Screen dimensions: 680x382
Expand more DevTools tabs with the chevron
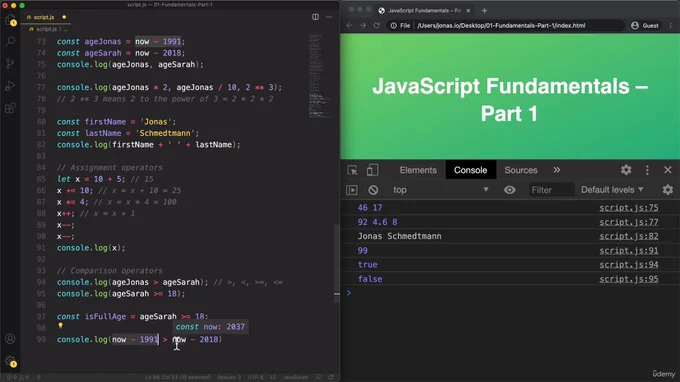557,170
